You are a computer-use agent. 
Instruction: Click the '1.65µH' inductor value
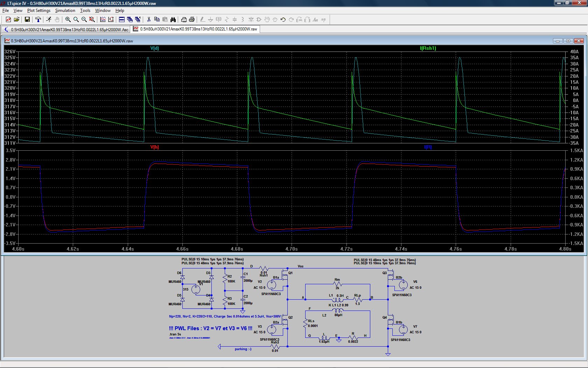click(x=324, y=342)
